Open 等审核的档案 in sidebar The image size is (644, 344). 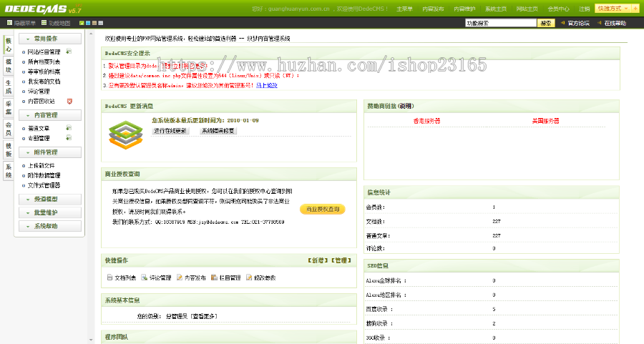pos(44,72)
